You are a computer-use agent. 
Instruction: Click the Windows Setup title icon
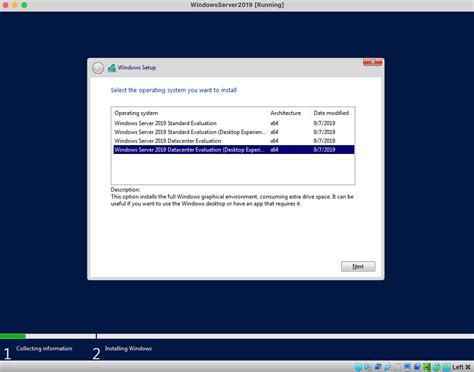coord(112,68)
